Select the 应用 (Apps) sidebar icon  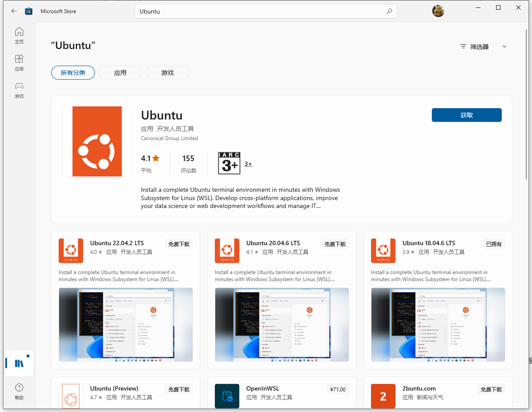tap(19, 62)
